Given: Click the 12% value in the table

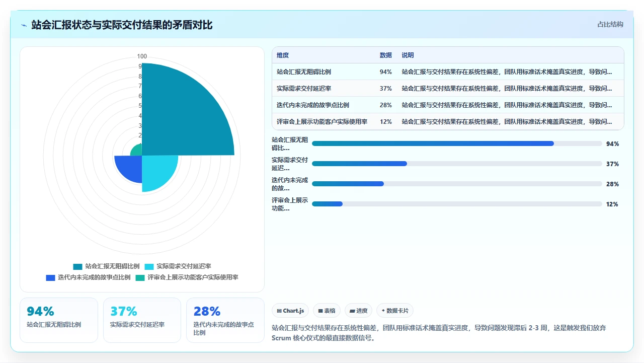Looking at the screenshot, I should pos(386,122).
